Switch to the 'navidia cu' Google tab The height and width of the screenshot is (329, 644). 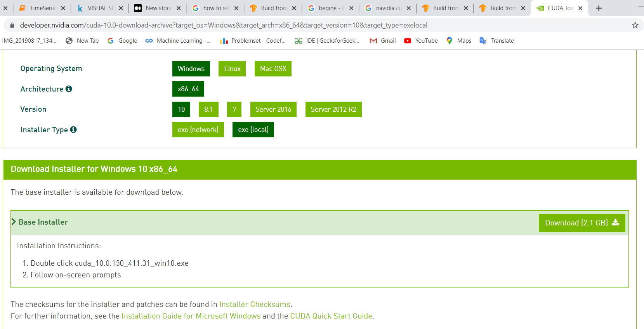click(388, 8)
